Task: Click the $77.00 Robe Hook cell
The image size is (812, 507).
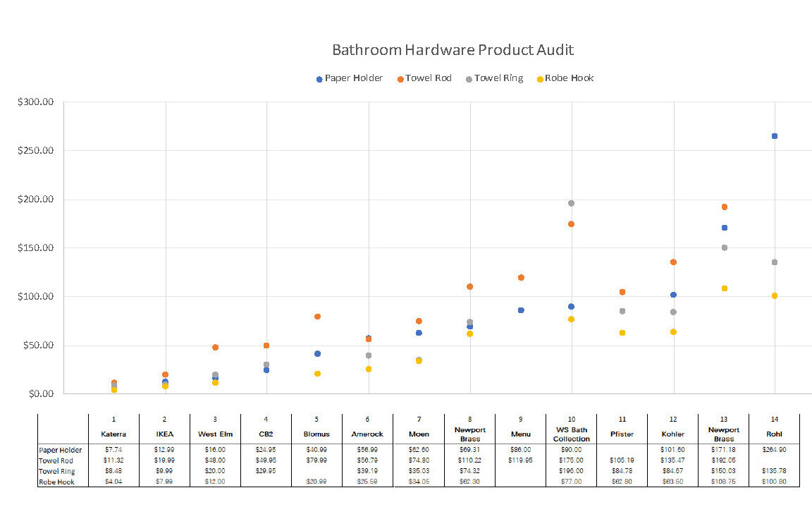Action: (571, 482)
